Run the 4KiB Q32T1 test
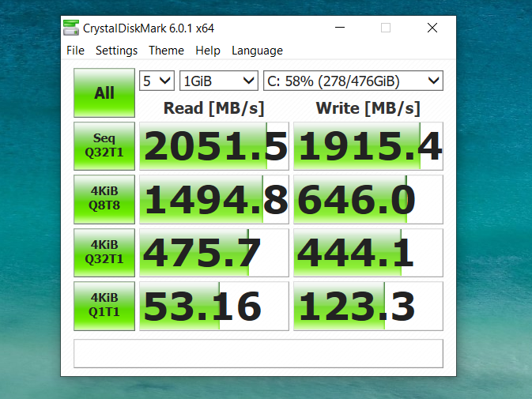The width and height of the screenshot is (532, 399). click(104, 253)
